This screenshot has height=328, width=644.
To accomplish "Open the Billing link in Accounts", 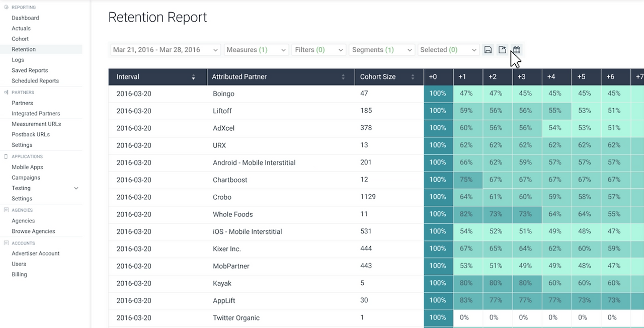I will pyautogui.click(x=19, y=275).
